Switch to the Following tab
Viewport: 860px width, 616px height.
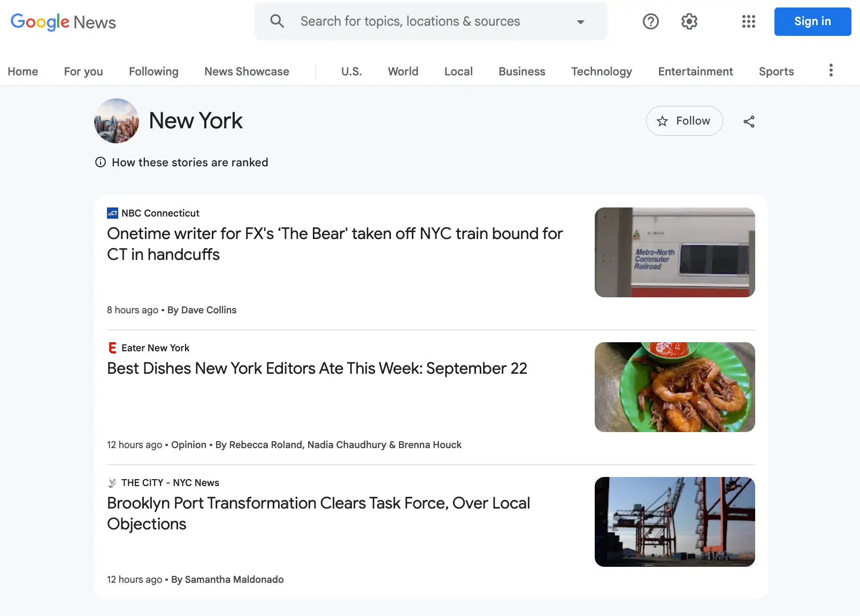tap(153, 71)
